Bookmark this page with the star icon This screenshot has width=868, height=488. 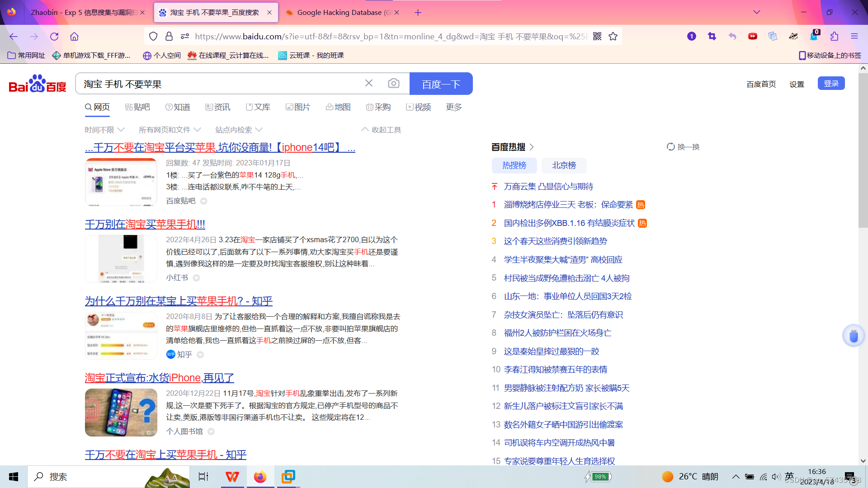click(613, 37)
